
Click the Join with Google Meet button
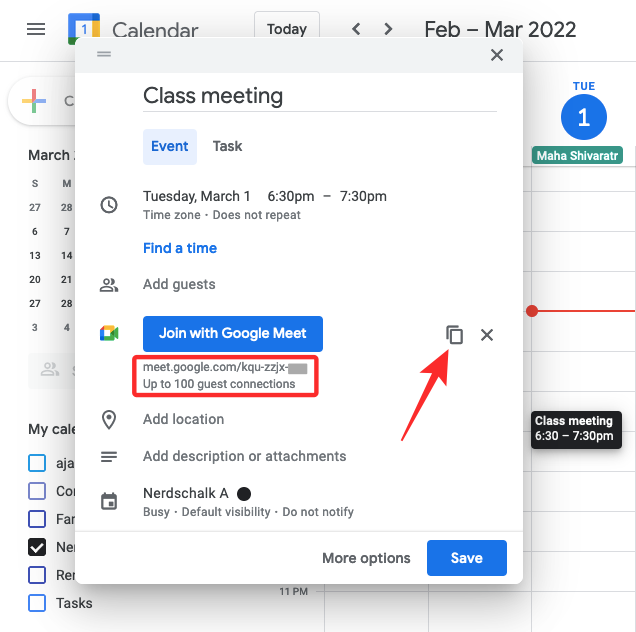click(x=232, y=333)
